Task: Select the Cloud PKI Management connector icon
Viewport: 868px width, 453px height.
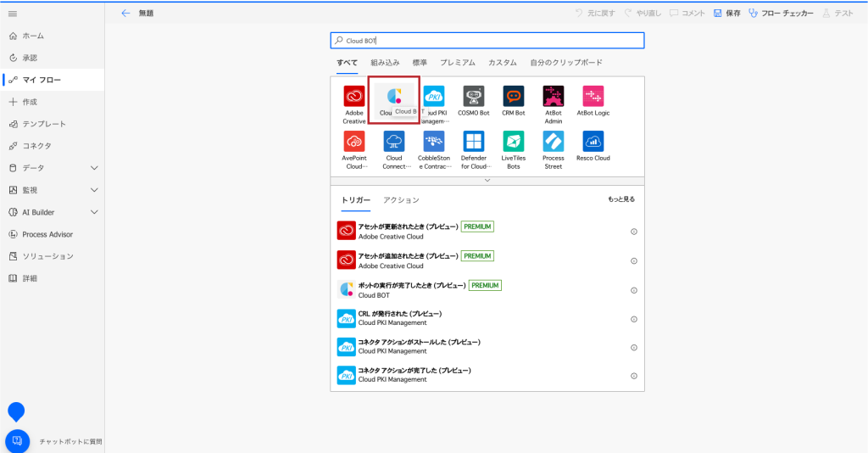Action: (434, 97)
